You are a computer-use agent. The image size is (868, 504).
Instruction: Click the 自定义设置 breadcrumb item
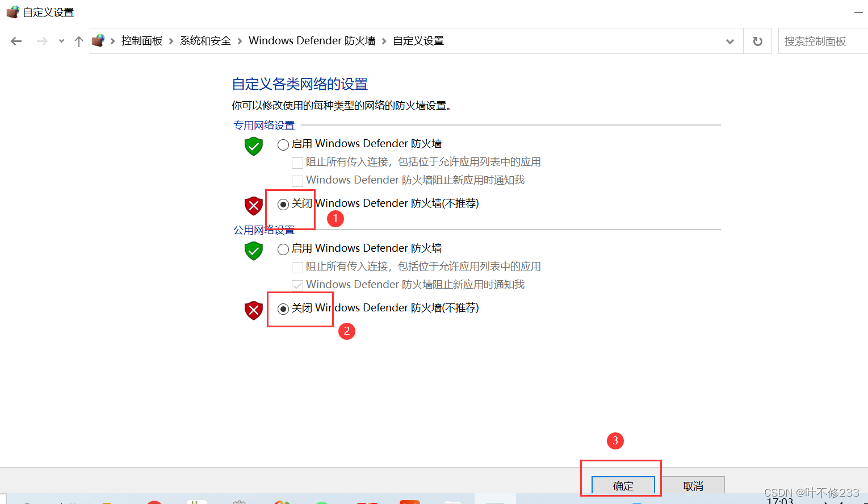click(418, 41)
